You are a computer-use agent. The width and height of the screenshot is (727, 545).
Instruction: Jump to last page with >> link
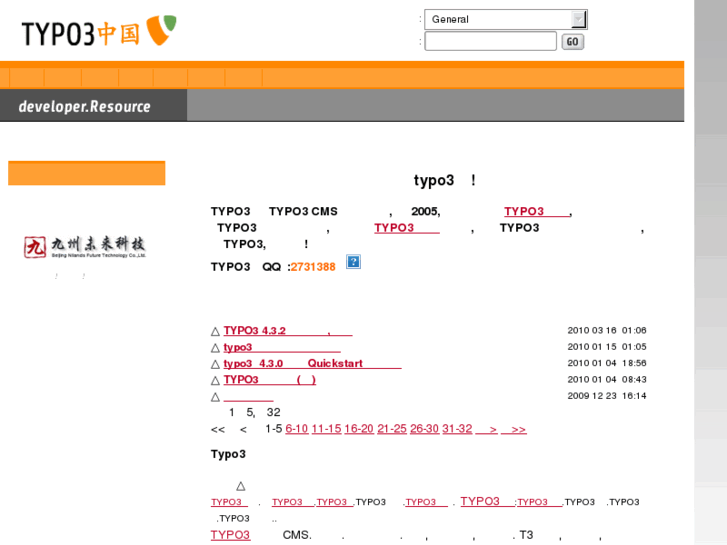514,429
